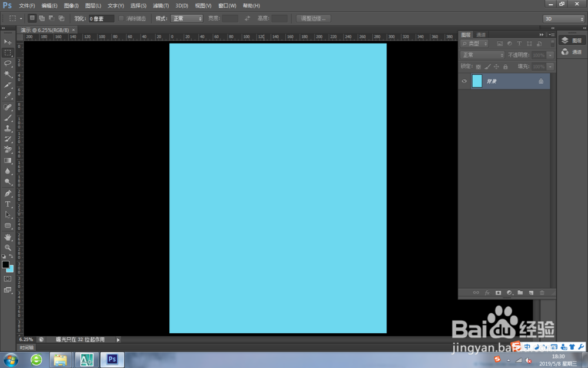This screenshot has width=588, height=368.
Task: Open the 图像(I) menu
Action: [x=71, y=6]
